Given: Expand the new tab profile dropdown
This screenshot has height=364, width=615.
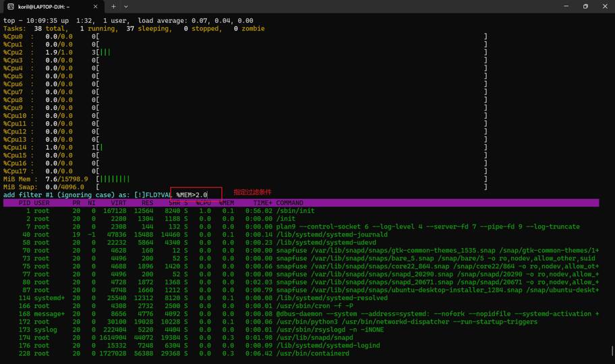Looking at the screenshot, I should coord(126,6).
